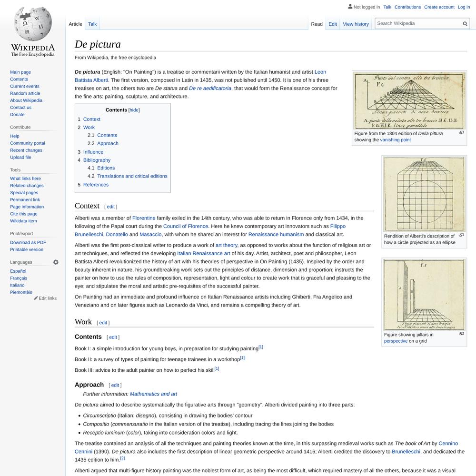Enlarge the vanishing point figure icon
This screenshot has height=476, width=476.
[461, 133]
